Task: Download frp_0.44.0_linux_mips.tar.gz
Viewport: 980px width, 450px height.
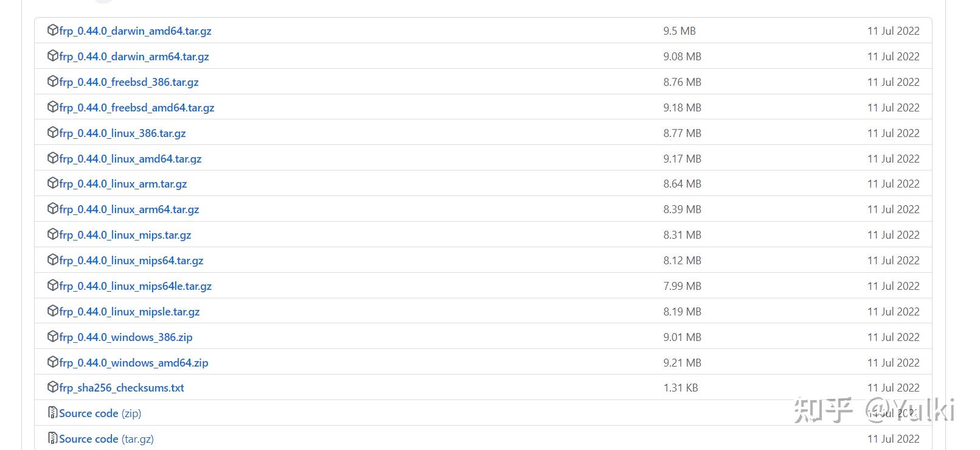Action: tap(125, 235)
